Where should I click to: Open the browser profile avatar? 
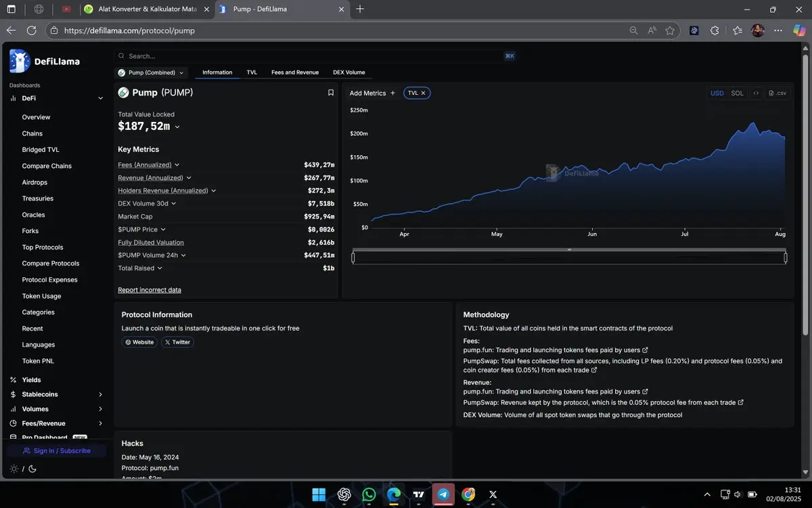click(758, 30)
